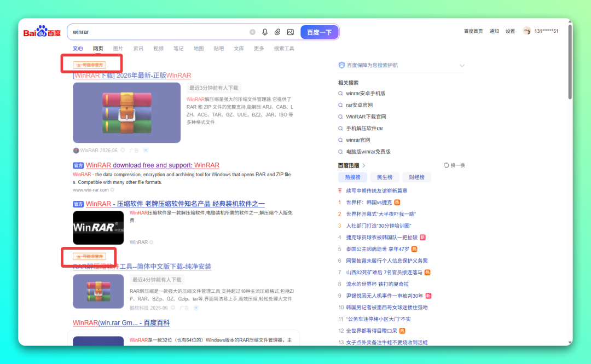Screen dimensions: 591x364
Task: Expand the 百度保障为您搜索护航 chevron
Action: click(462, 65)
